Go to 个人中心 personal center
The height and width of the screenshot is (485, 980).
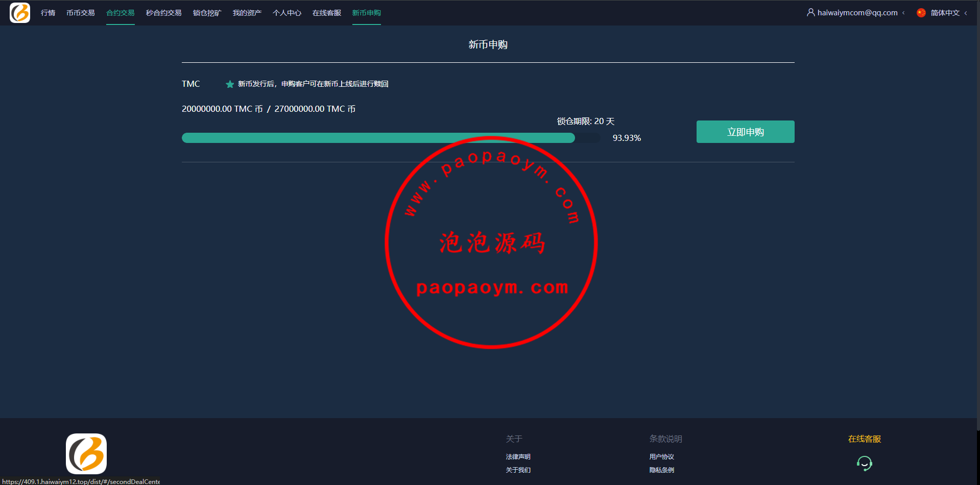point(287,13)
